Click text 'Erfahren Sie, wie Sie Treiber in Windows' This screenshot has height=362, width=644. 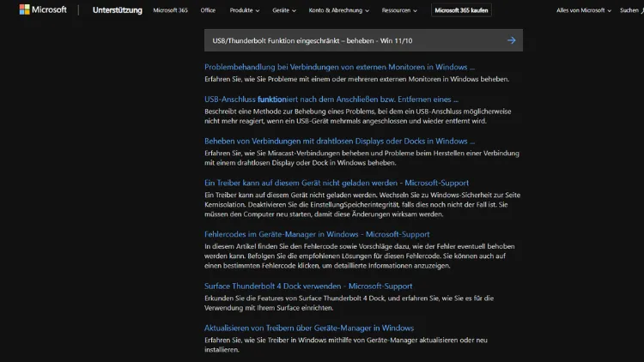click(x=265, y=340)
